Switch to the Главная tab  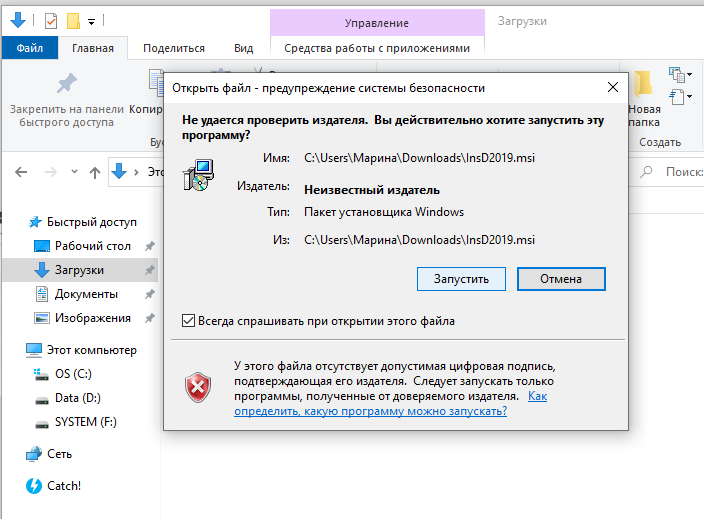point(93,48)
